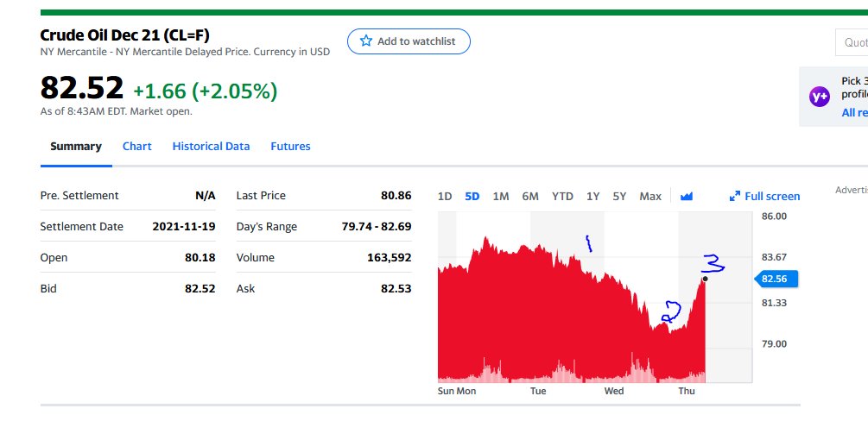The height and width of the screenshot is (421, 868).
Task: Open the chart in Full screen
Action: coord(764,197)
